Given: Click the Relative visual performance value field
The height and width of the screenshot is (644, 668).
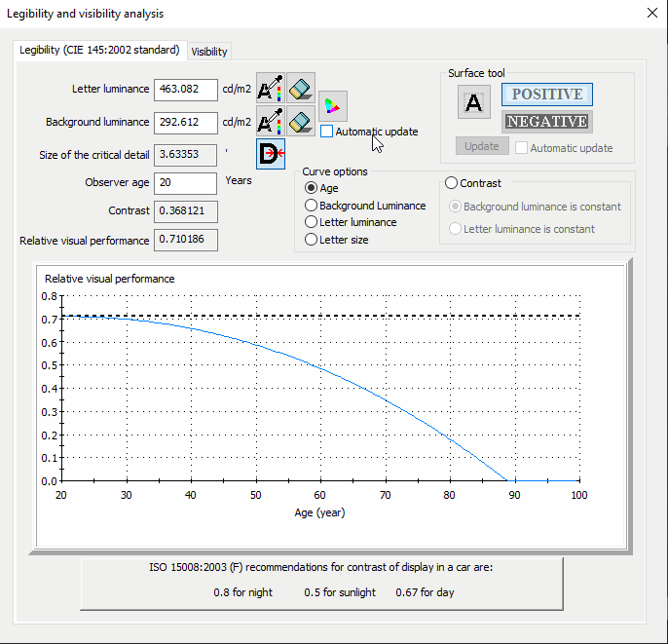Looking at the screenshot, I should 186,240.
